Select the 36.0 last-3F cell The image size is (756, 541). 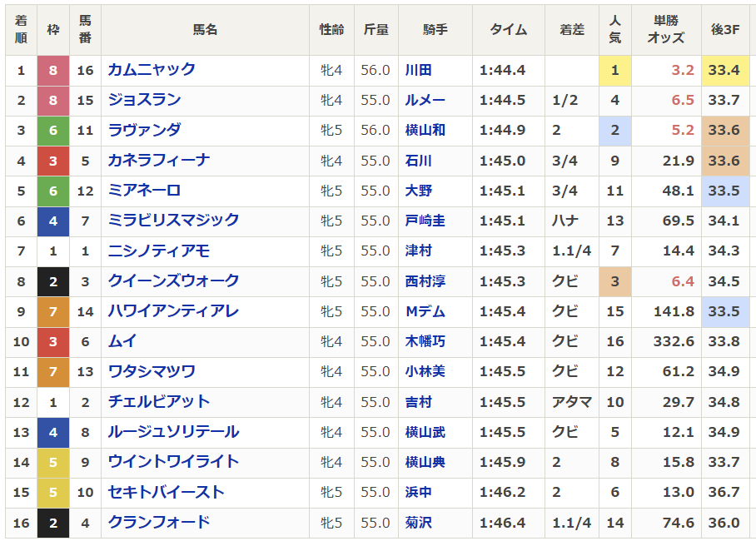click(x=725, y=523)
